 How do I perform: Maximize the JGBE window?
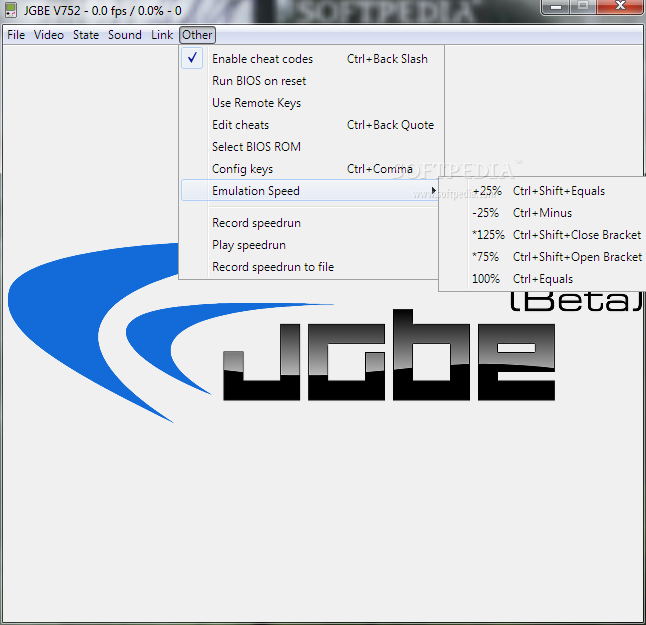pyautogui.click(x=583, y=7)
